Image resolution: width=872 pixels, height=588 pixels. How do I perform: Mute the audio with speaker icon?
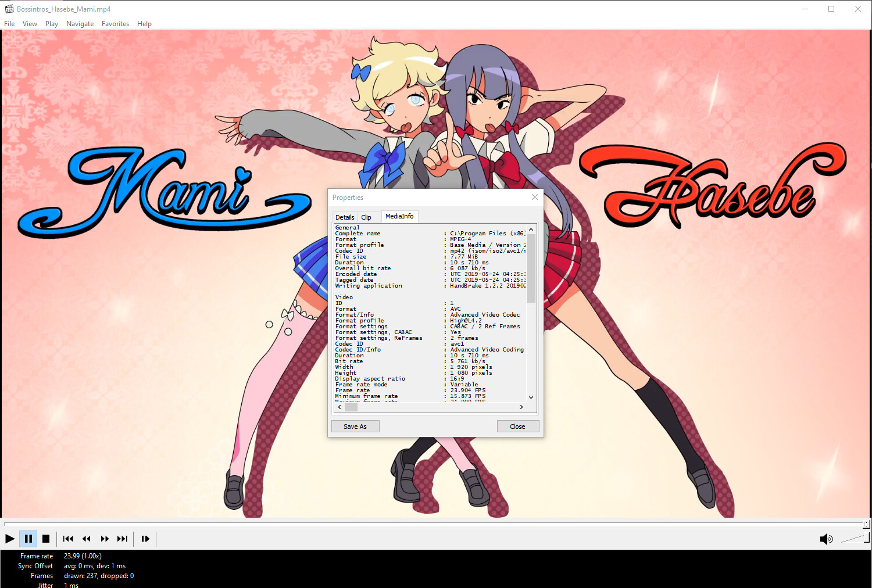[825, 539]
